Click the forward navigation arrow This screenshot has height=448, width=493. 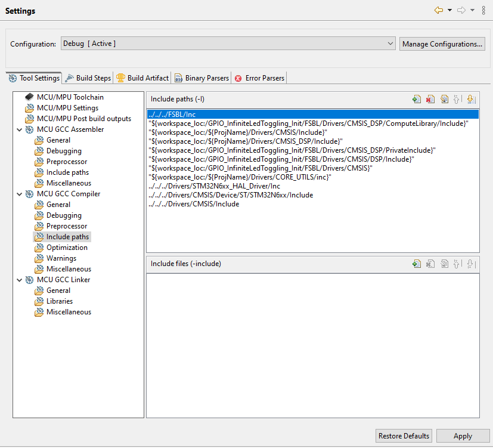pyautogui.click(x=462, y=10)
